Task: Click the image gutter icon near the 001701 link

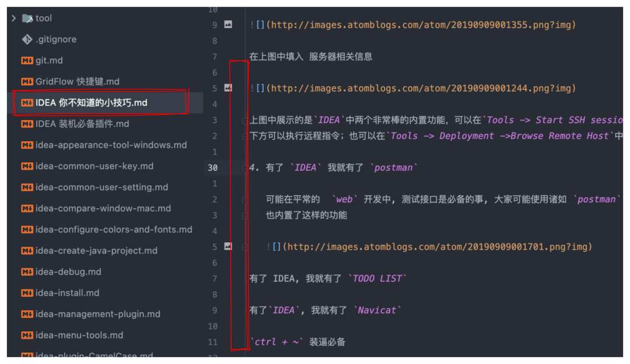Action: [x=228, y=246]
